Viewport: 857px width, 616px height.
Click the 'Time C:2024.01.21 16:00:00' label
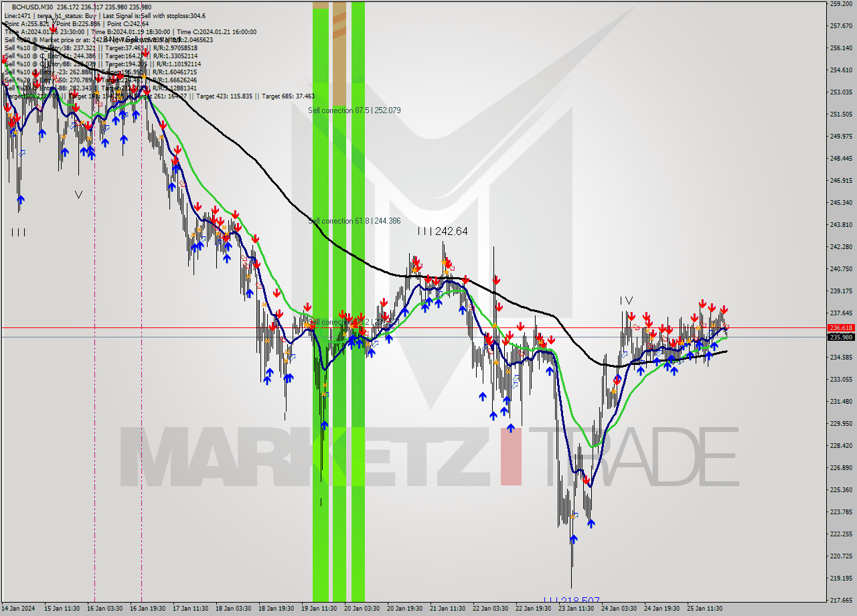click(x=217, y=31)
